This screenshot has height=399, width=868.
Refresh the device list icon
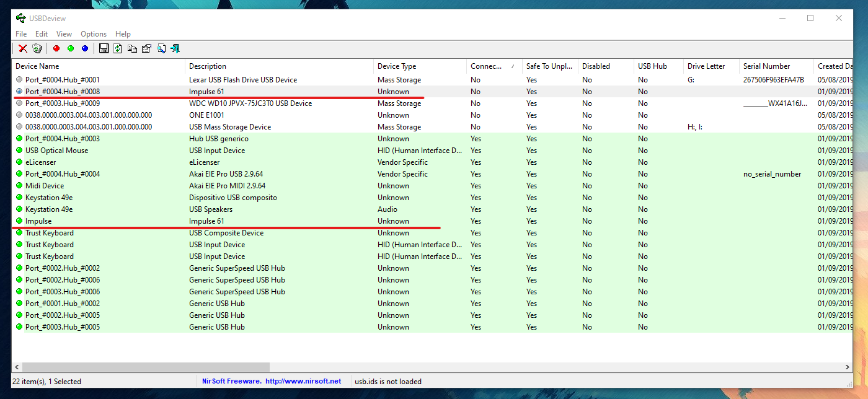(117, 48)
